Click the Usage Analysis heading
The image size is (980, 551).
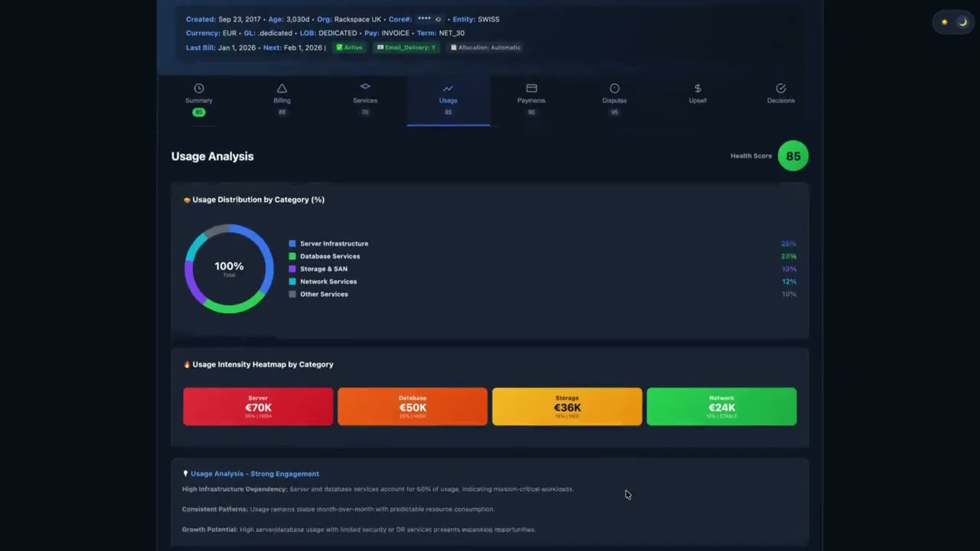click(212, 156)
